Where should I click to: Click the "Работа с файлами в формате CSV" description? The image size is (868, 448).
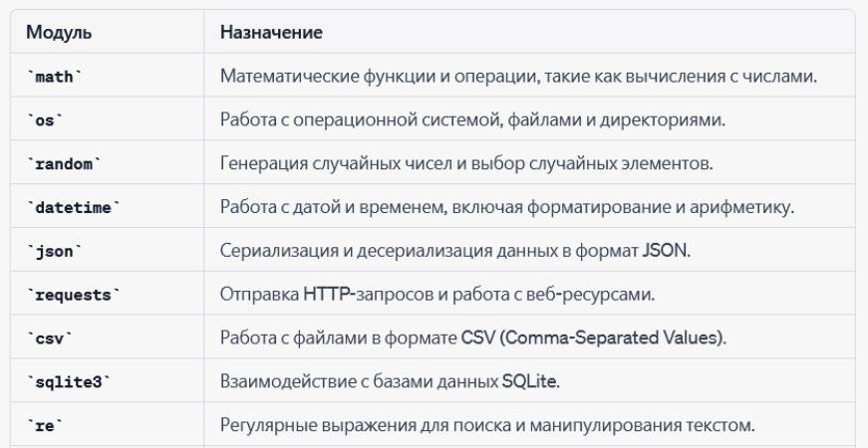click(x=472, y=336)
